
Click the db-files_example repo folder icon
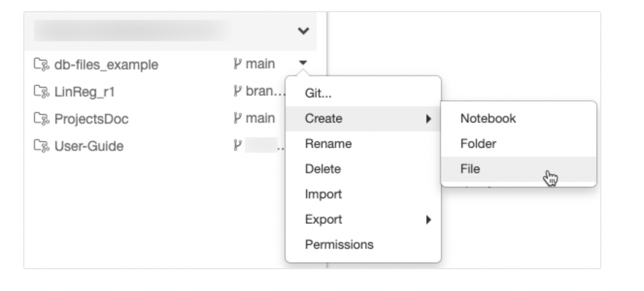(x=41, y=64)
